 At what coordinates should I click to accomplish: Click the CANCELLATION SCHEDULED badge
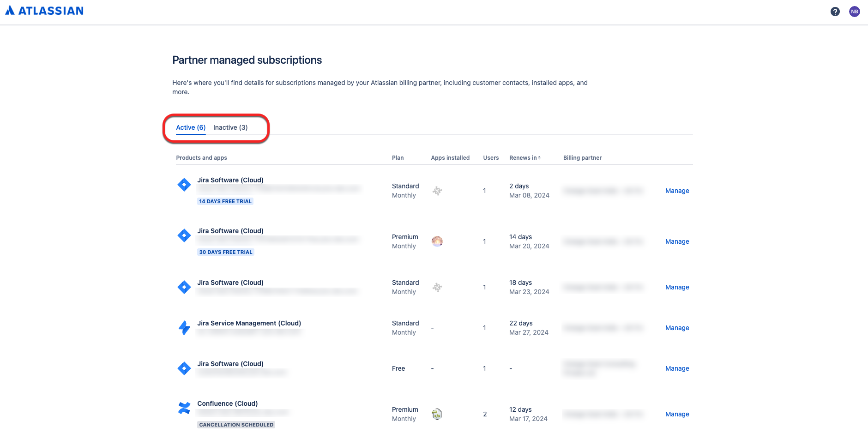(236, 425)
